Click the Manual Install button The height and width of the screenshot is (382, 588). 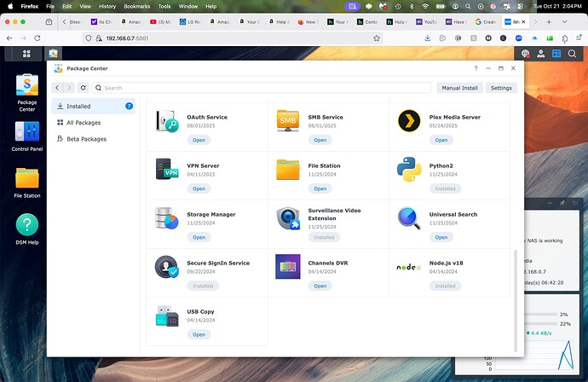coord(460,88)
